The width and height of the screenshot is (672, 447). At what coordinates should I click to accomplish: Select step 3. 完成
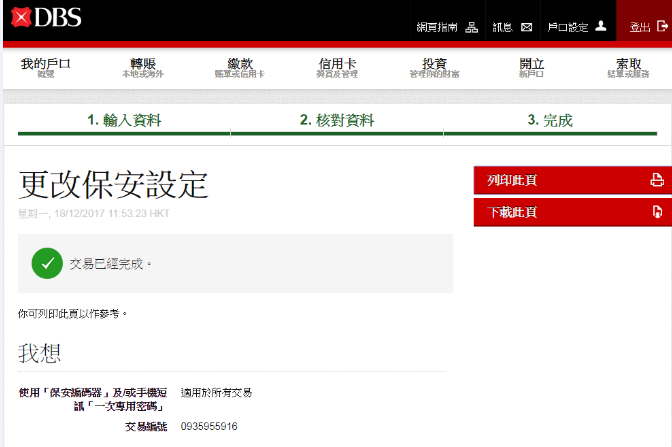(550, 120)
